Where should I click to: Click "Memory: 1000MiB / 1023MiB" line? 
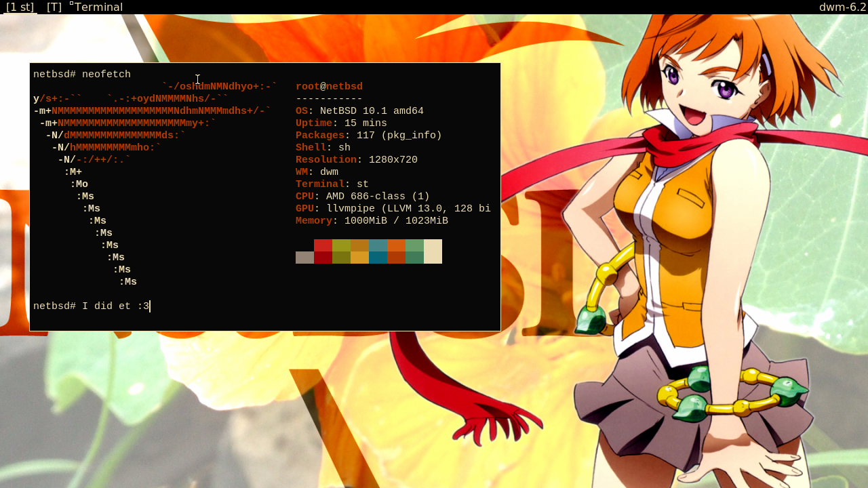pyautogui.click(x=372, y=221)
